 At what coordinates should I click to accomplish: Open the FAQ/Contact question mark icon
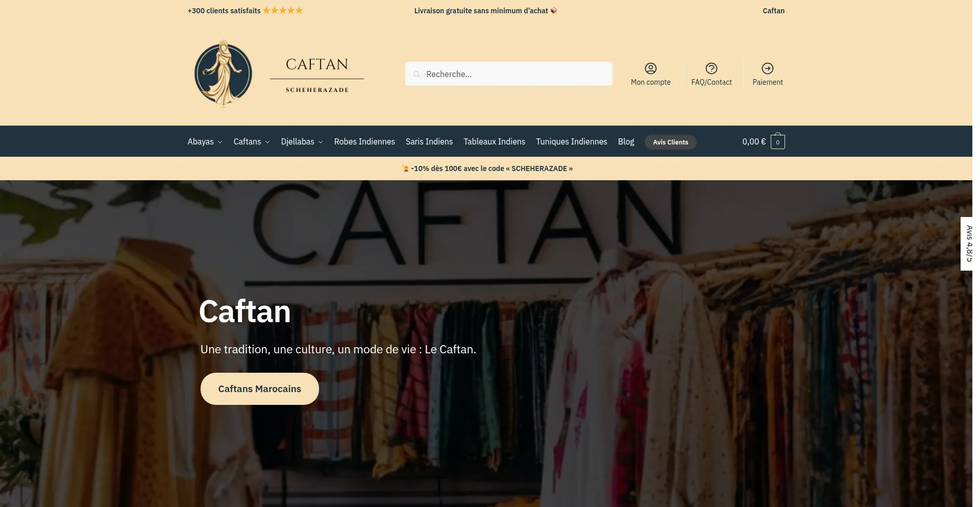711,68
